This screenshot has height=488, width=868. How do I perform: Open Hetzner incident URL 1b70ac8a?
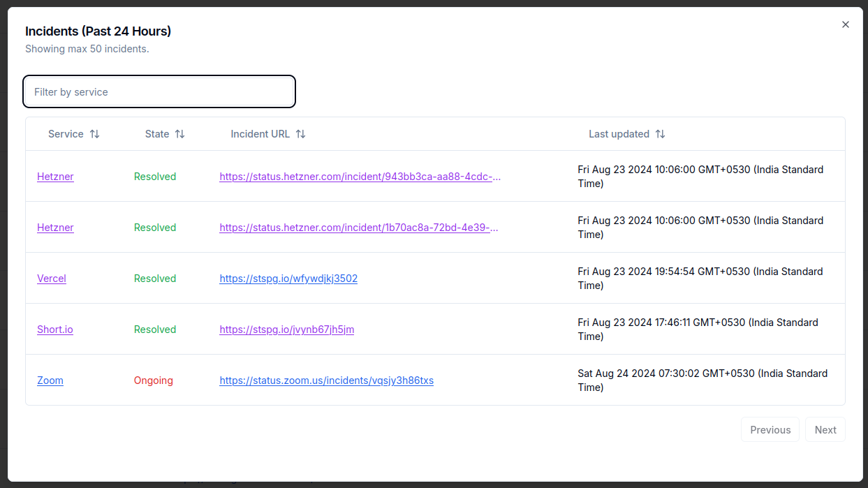pos(359,228)
